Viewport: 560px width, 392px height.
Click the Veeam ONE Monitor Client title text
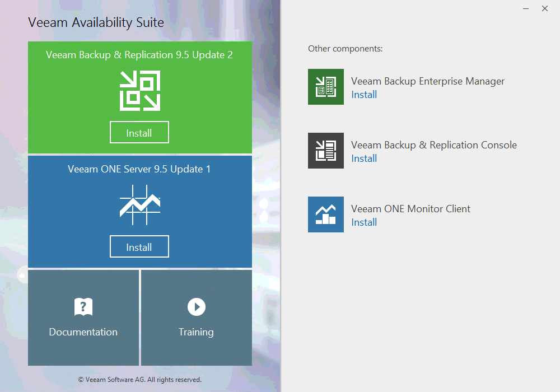[410, 209]
